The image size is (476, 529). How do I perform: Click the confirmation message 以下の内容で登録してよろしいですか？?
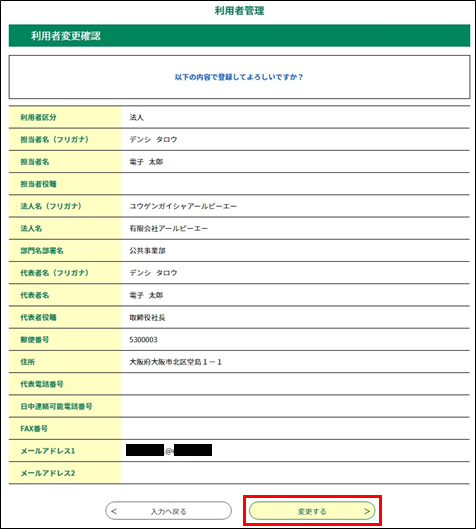[239, 77]
